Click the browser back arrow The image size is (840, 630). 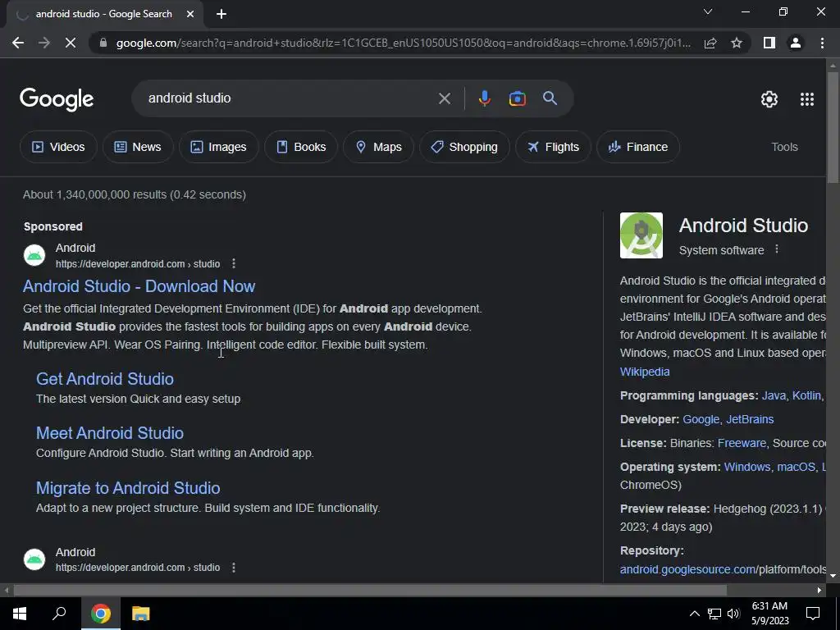18,43
